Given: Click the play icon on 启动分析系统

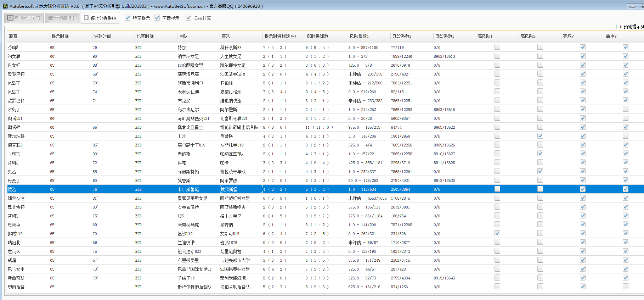Looking at the screenshot, I should tap(10, 18).
